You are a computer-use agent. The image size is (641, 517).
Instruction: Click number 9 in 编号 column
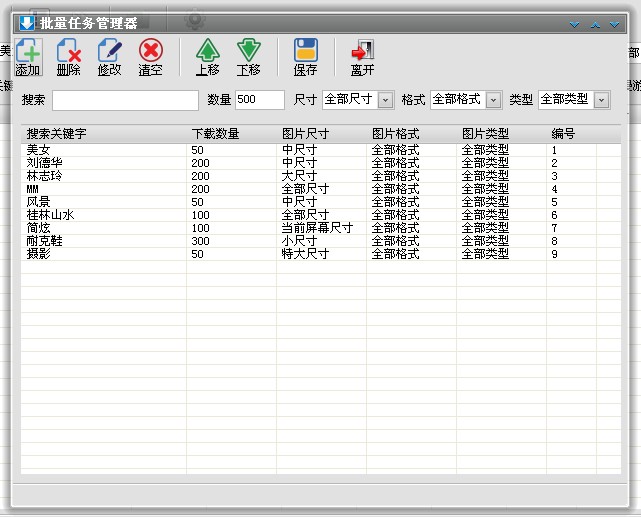554,254
